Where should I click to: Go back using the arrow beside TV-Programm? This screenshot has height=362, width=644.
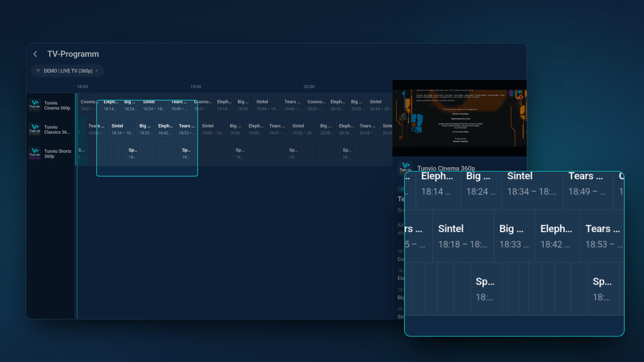[35, 54]
